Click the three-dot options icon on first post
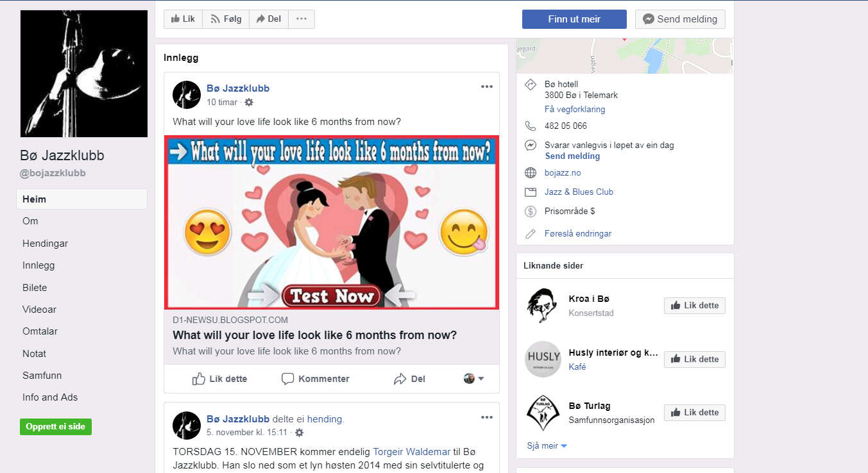 point(486,87)
